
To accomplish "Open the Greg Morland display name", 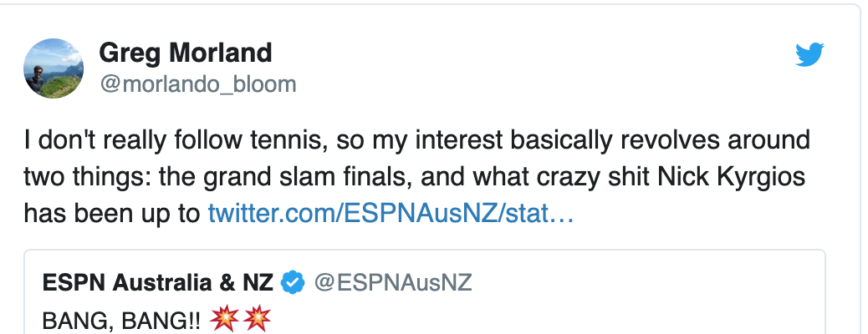I will coord(185,53).
